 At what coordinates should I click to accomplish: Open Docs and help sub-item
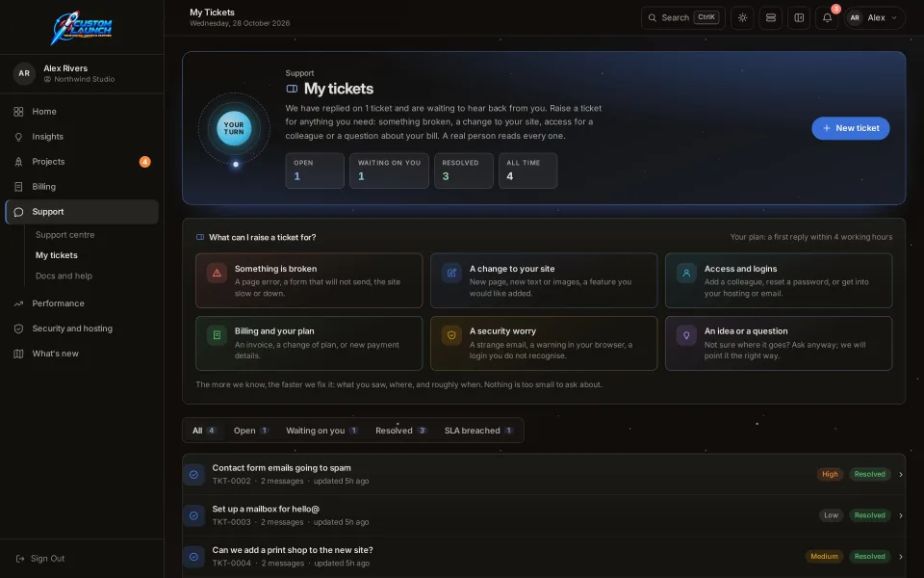click(64, 276)
